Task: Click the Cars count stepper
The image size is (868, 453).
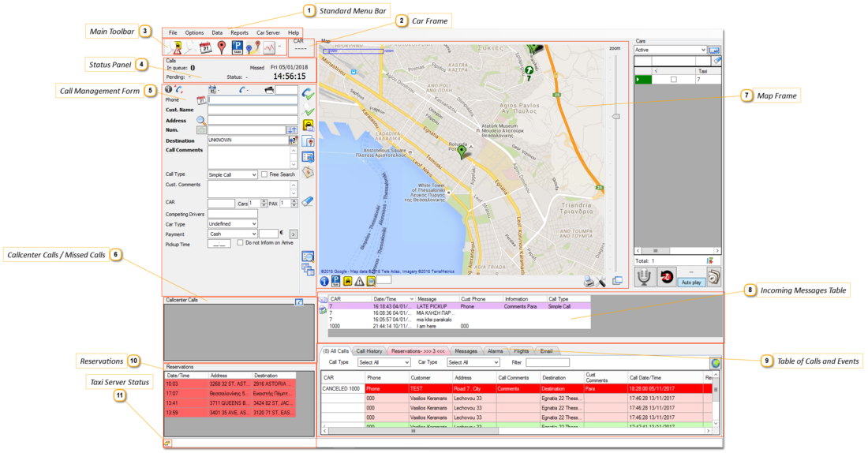Action: (264, 204)
